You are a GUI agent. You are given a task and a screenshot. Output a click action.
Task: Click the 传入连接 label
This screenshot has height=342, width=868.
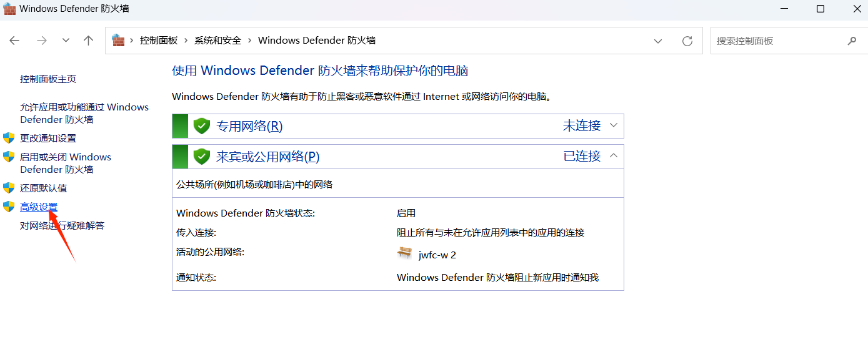click(196, 233)
